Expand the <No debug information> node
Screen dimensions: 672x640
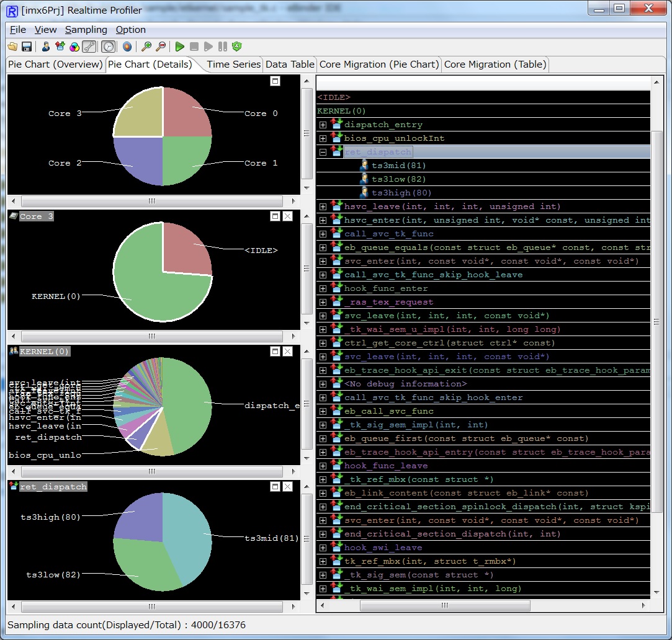pyautogui.click(x=323, y=384)
